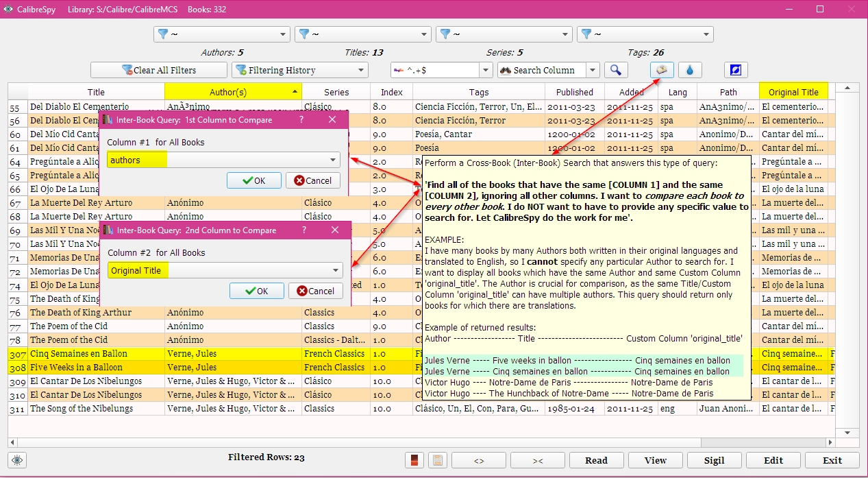Click the Read button

pos(596,460)
